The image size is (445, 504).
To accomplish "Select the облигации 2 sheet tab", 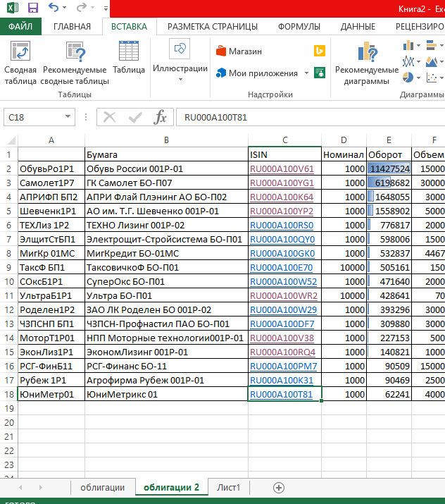I will (171, 488).
